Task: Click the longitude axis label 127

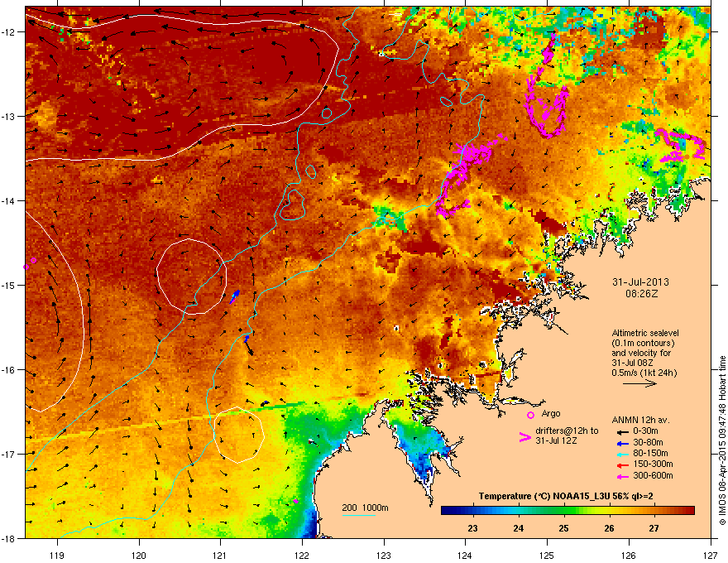Action: tap(711, 555)
